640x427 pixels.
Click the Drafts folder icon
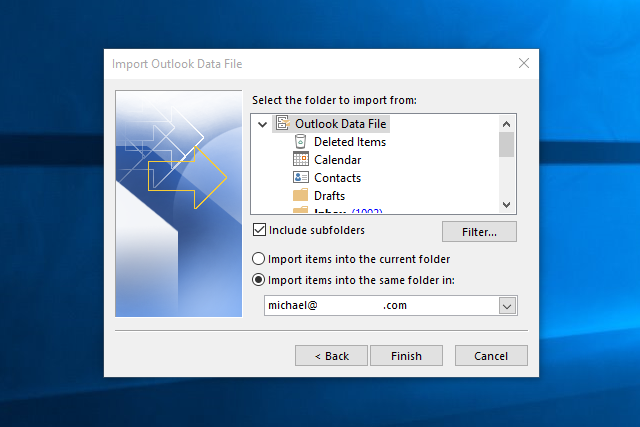point(300,195)
